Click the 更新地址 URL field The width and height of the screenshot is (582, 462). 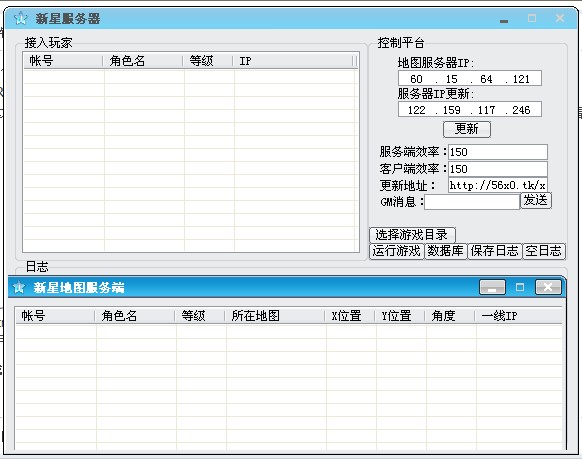coord(498,185)
